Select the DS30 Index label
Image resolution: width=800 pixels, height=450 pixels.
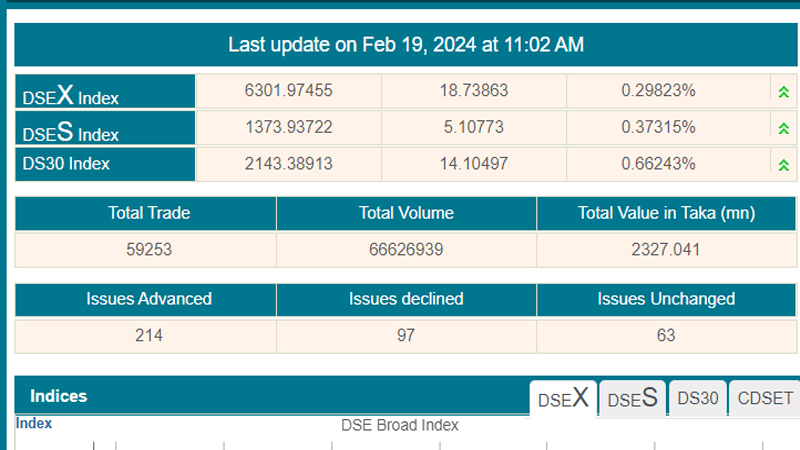(66, 163)
